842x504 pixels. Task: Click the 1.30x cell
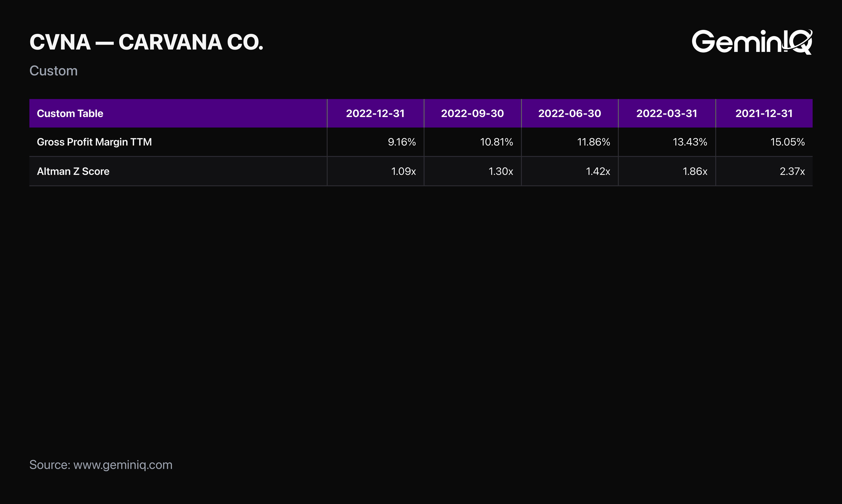click(473, 171)
